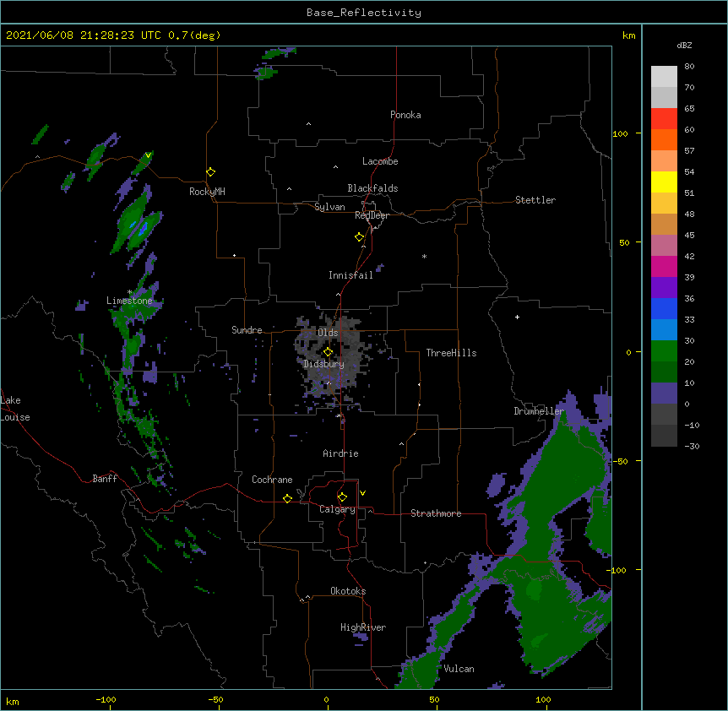
Task: Click the yellow diamond marker south of RedDeer
Action: click(x=360, y=237)
